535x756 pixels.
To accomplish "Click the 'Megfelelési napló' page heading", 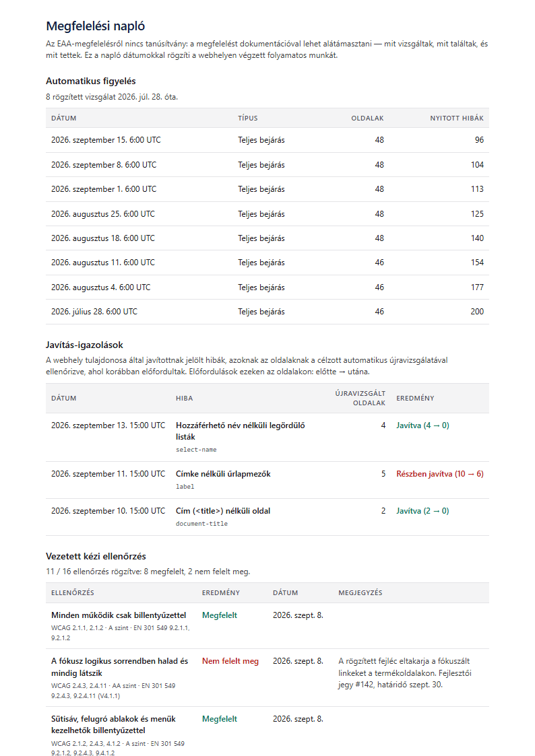I will point(96,26).
